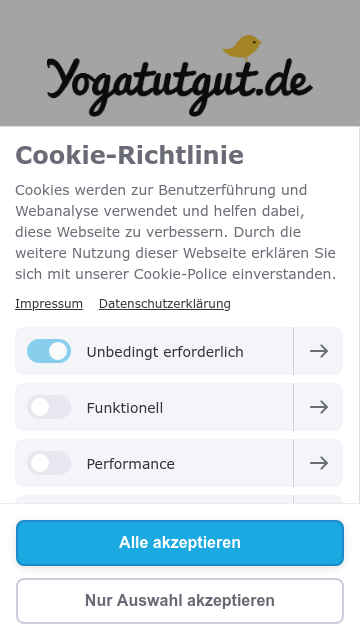Click the word Cookie-Police in the description

180,274
